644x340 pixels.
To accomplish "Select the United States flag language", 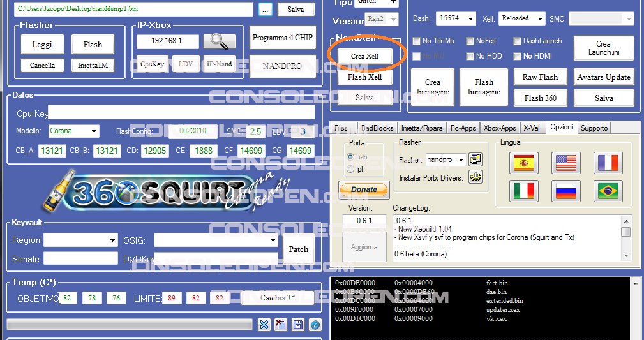I will (x=566, y=163).
